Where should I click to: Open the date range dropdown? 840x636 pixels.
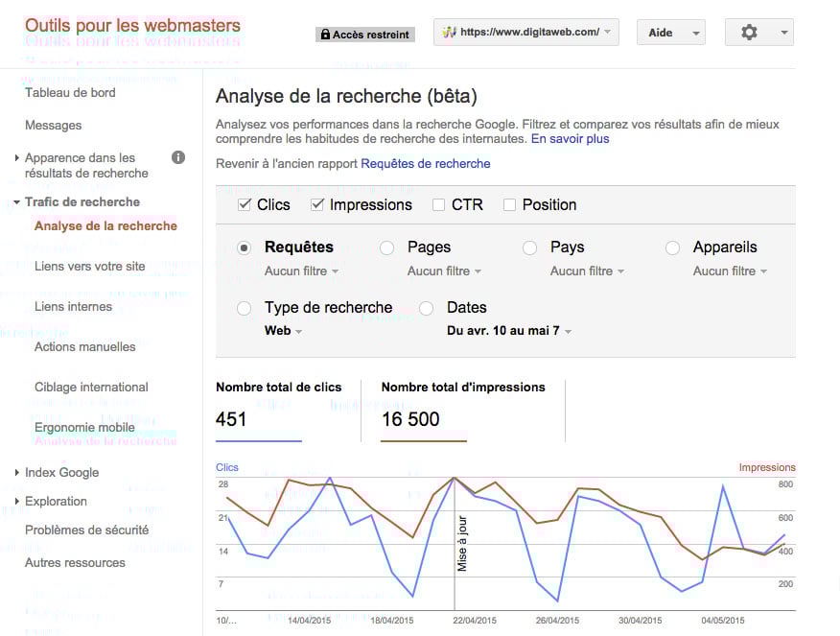point(509,331)
